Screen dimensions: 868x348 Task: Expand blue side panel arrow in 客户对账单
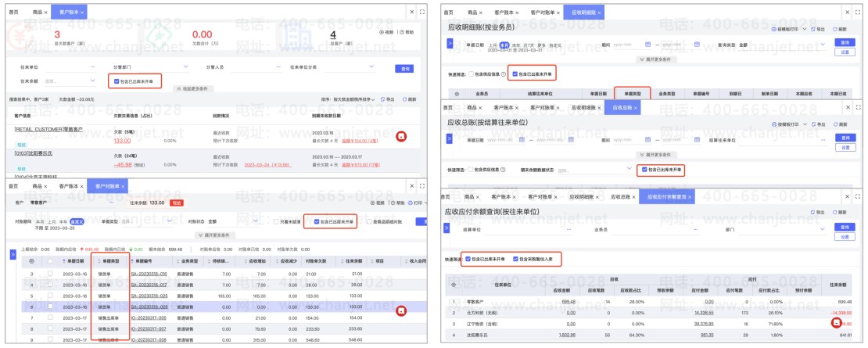13,254
